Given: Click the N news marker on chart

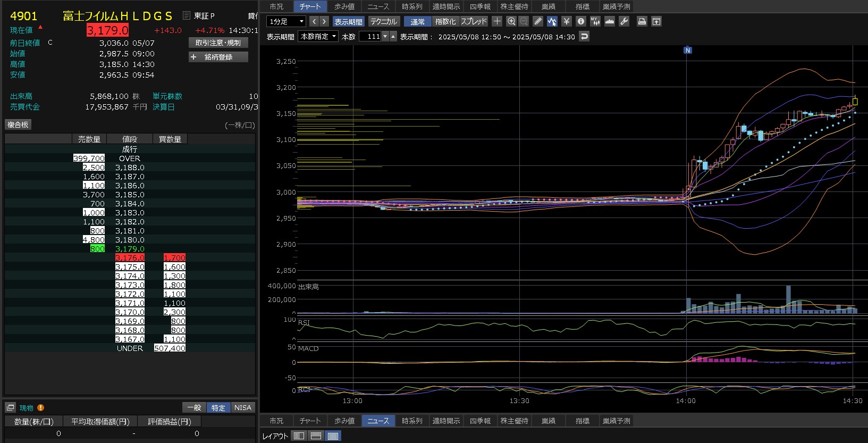Looking at the screenshot, I should pyautogui.click(x=688, y=50).
